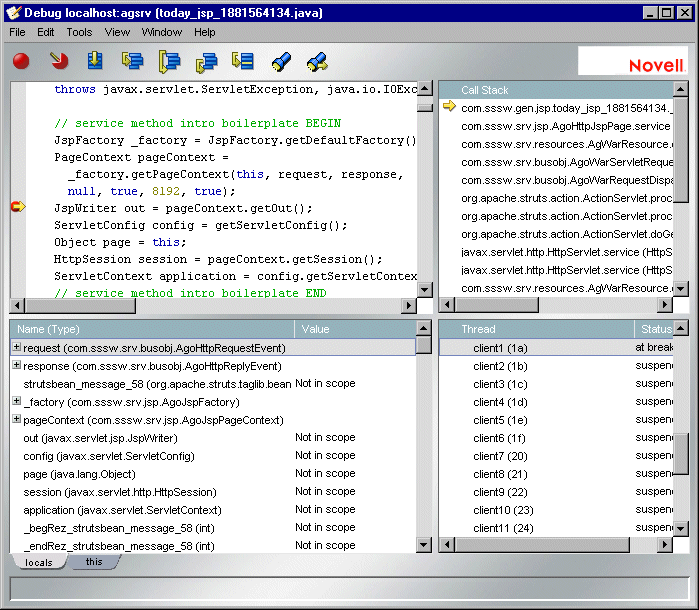Expand the response variable node
The width and height of the screenshot is (699, 610).
pyautogui.click(x=16, y=366)
